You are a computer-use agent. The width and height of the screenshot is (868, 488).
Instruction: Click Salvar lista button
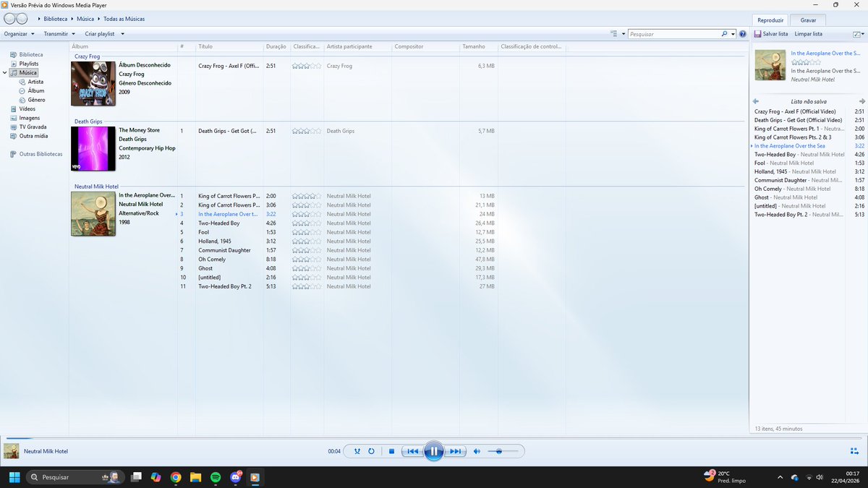771,34
